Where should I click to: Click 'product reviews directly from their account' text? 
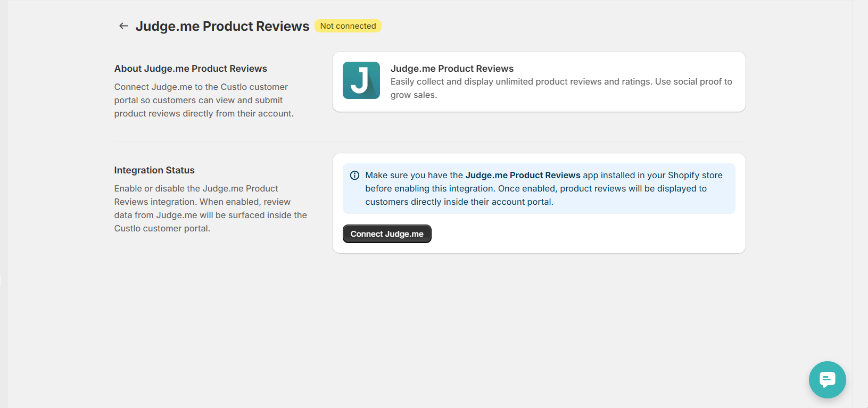point(204,114)
